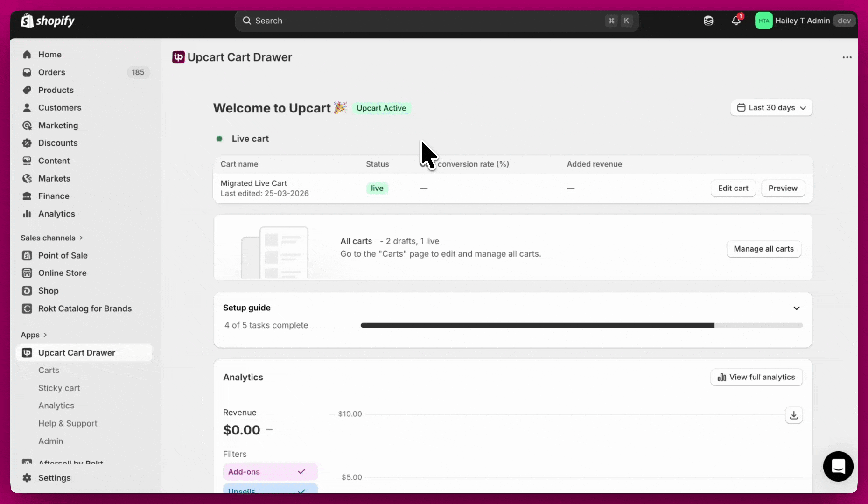Click the Shopify logo
This screenshot has height=504, width=868.
[48, 21]
